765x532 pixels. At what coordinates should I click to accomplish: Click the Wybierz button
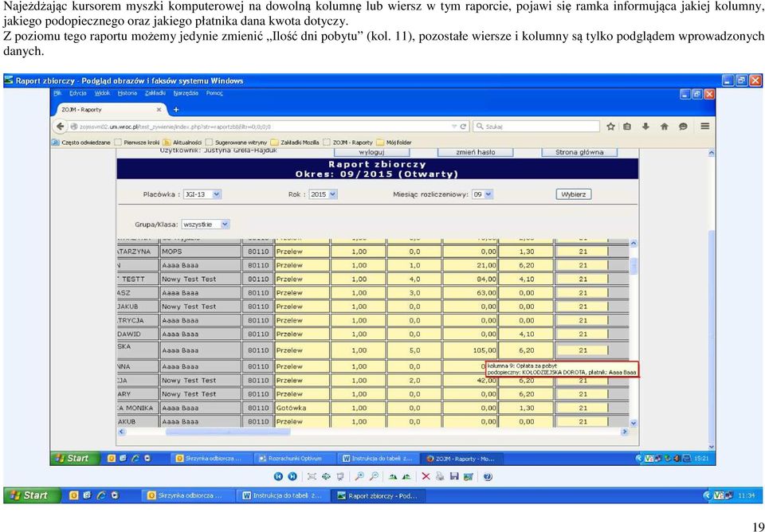click(x=574, y=194)
